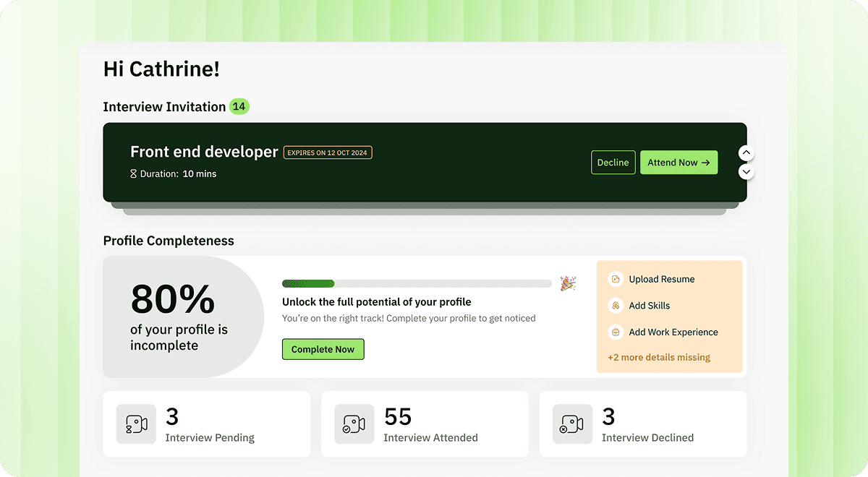Click the Interview Attended camera icon

pyautogui.click(x=354, y=424)
